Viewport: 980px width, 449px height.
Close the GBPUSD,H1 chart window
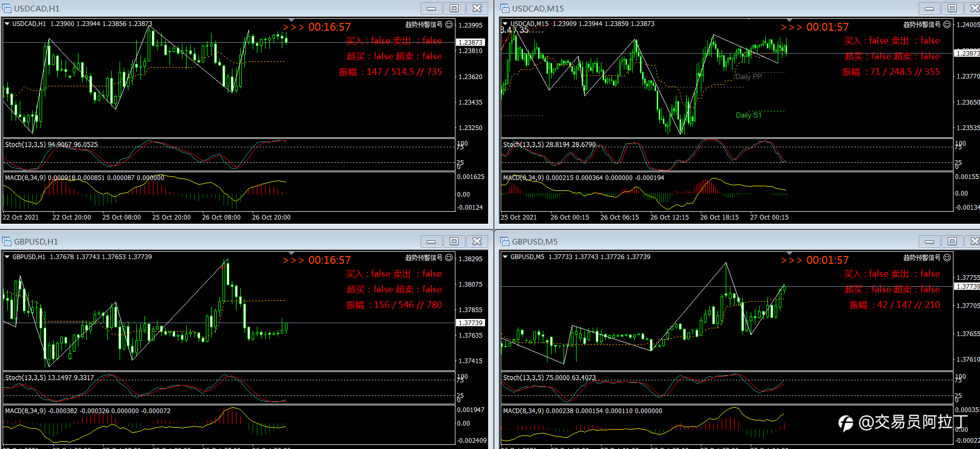[477, 241]
